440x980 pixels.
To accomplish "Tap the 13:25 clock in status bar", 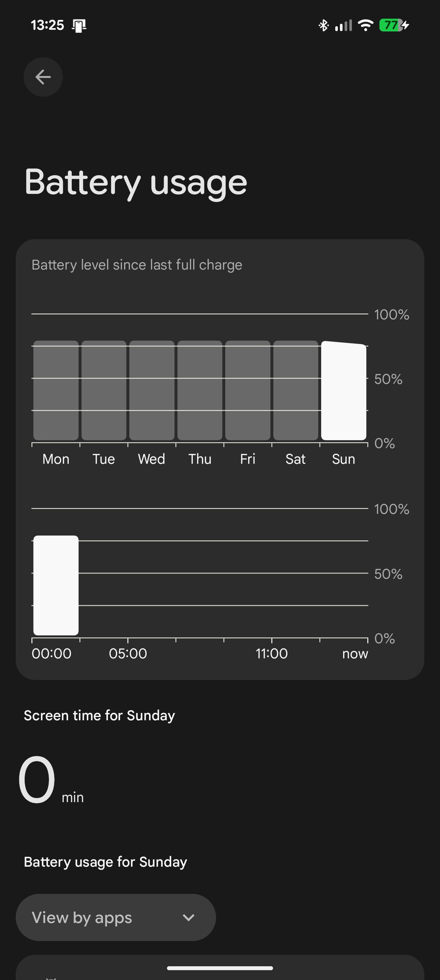I will (47, 25).
